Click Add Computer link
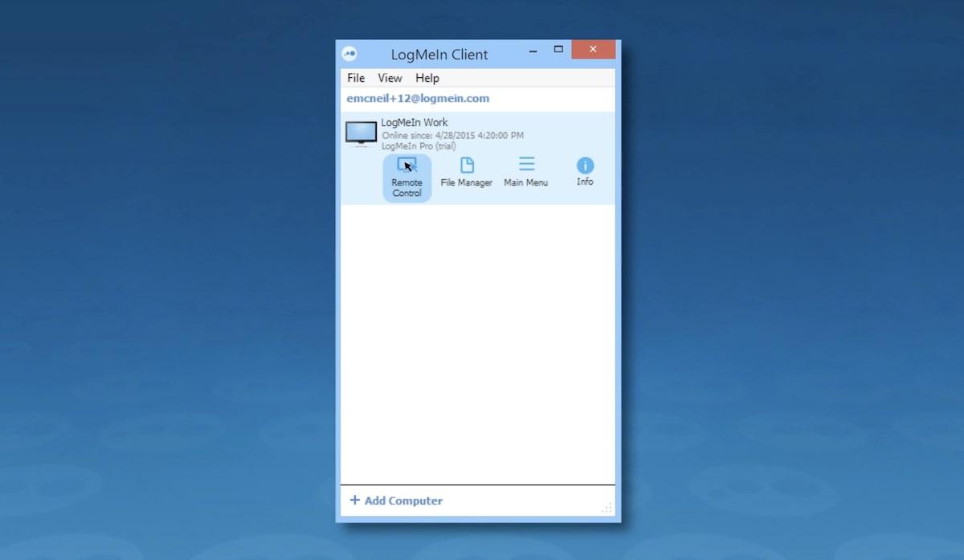Viewport: 964px width, 560px height. tap(397, 501)
